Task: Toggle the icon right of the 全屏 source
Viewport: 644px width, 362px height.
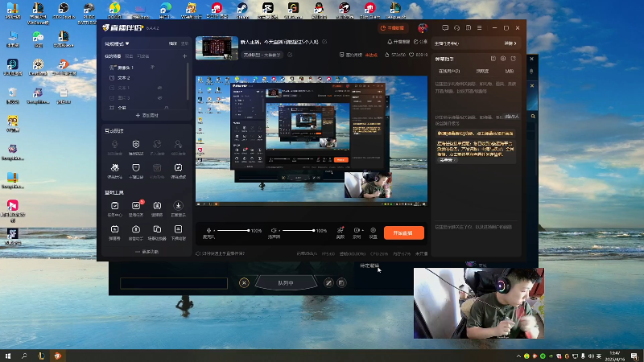Action: [x=167, y=108]
